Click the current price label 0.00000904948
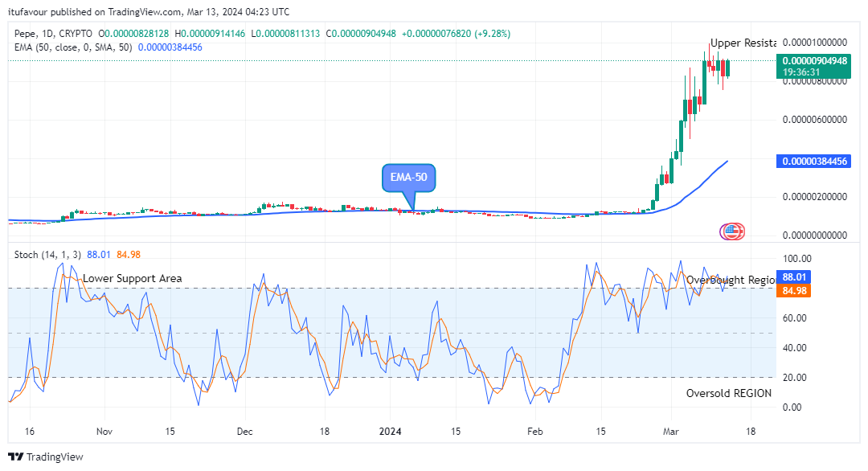868x471 pixels. pyautogui.click(x=813, y=66)
